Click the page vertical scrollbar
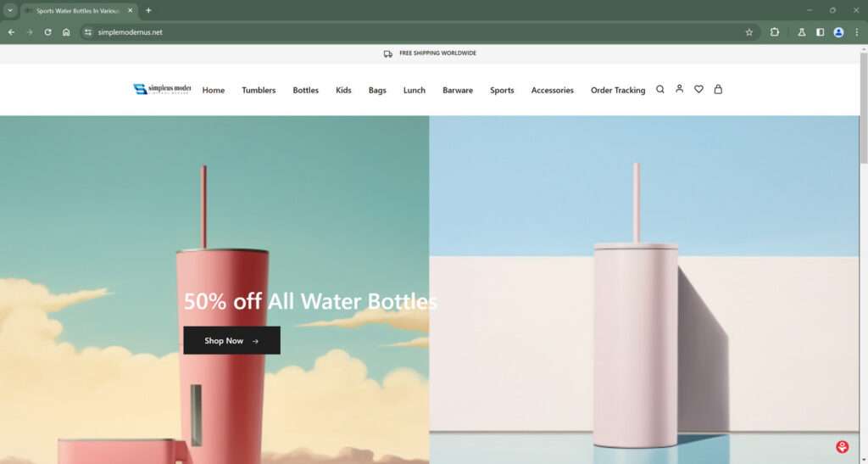The image size is (868, 464). click(863, 254)
